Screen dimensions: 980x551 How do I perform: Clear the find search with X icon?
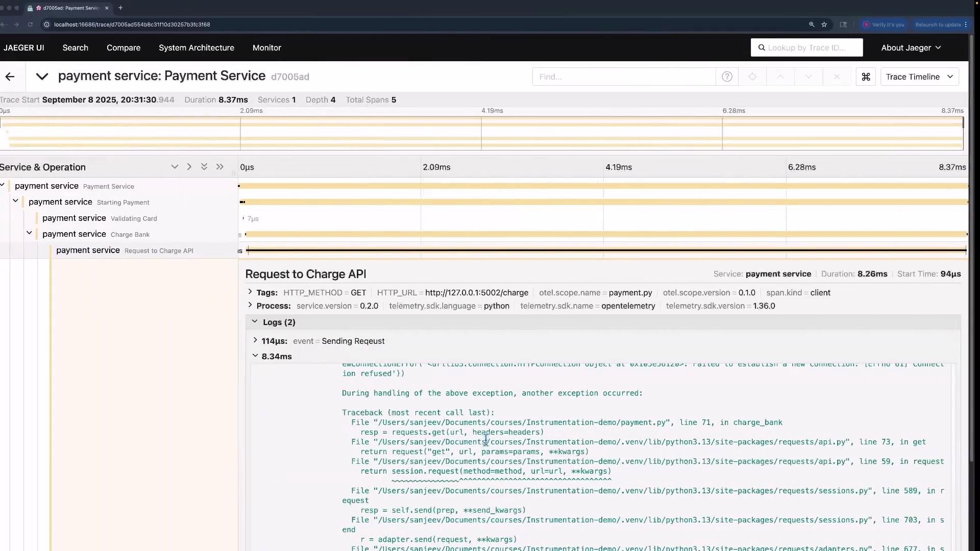(x=837, y=77)
